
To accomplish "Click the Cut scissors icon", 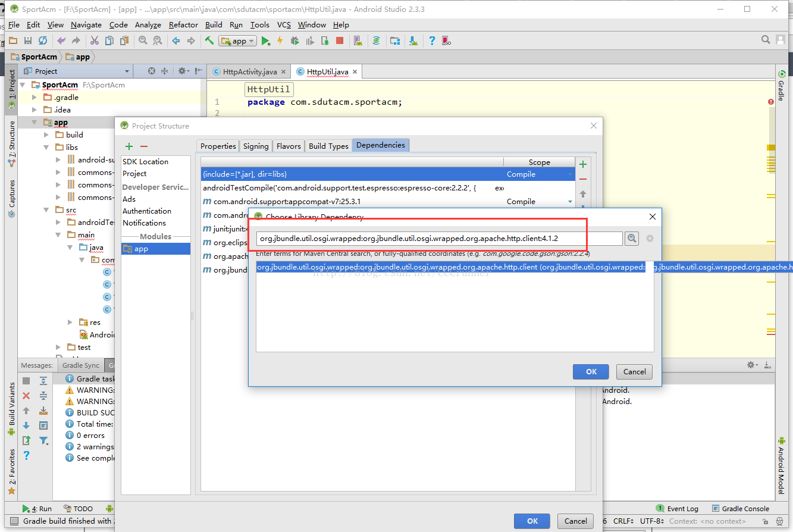I will point(94,40).
